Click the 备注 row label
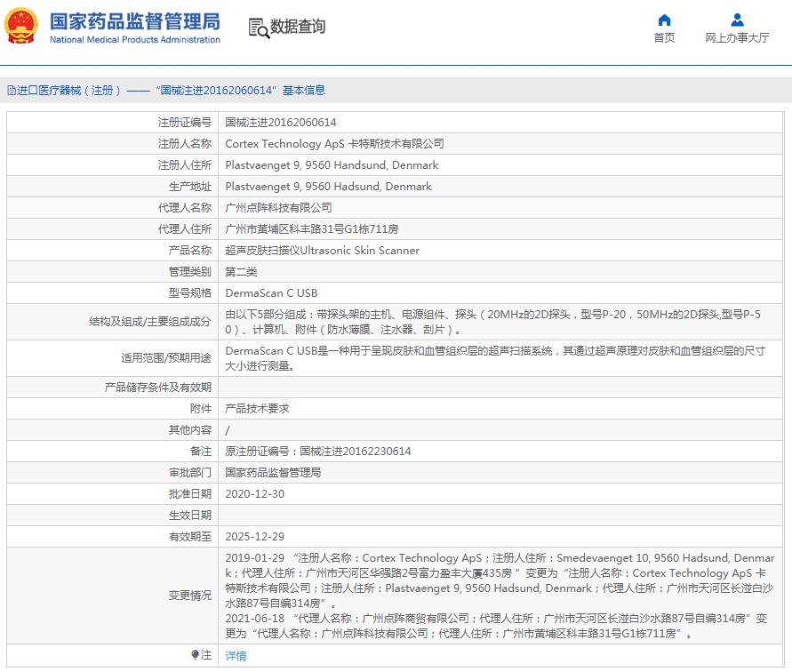 (201, 452)
